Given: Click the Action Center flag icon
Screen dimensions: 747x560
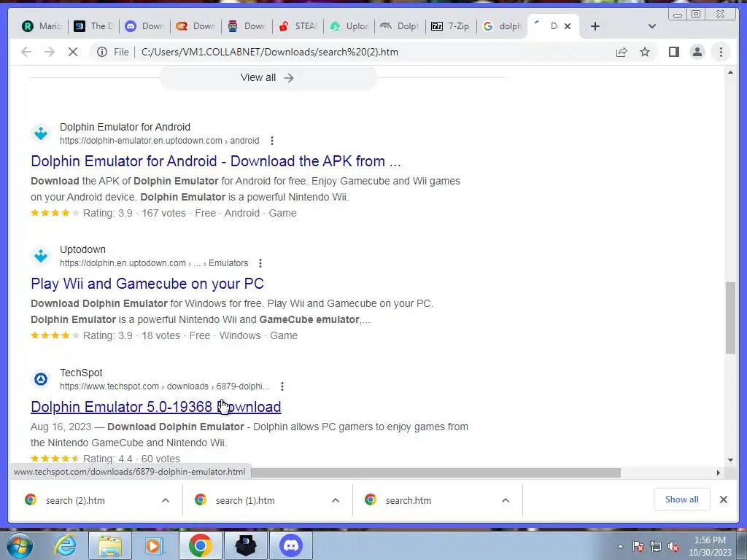Looking at the screenshot, I should [638, 547].
